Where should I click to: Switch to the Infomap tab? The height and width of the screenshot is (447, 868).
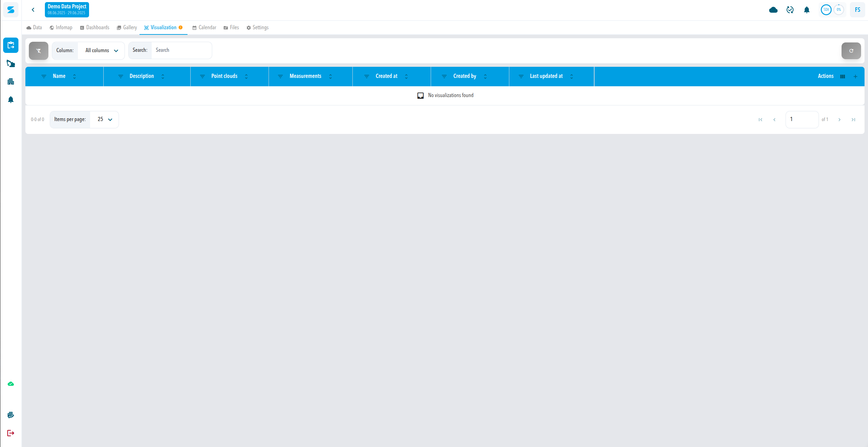coord(61,27)
